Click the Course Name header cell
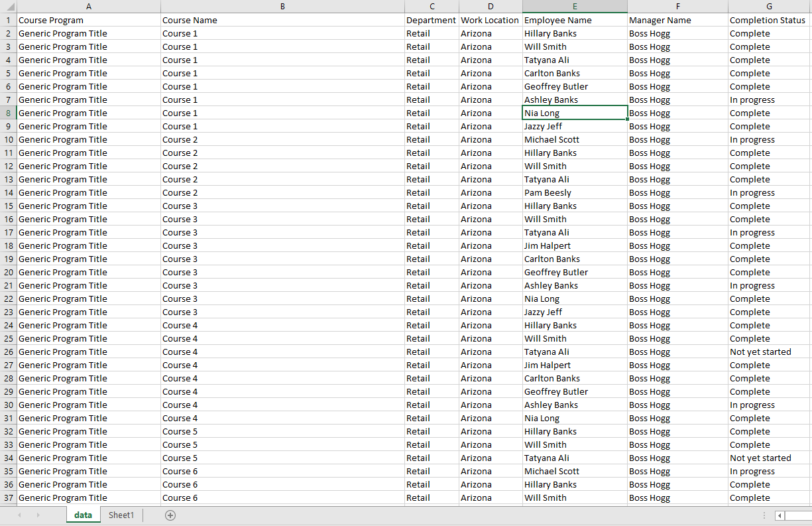This screenshot has width=812, height=526. coord(282,20)
